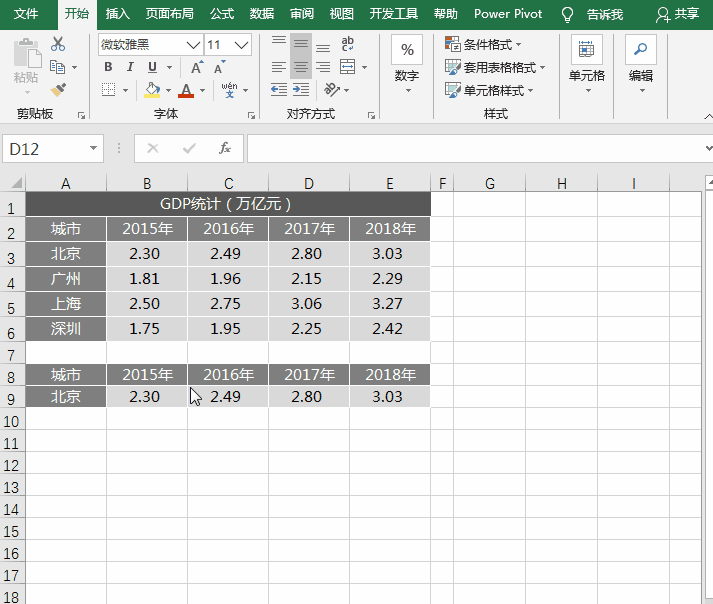The height and width of the screenshot is (604, 713).
Task: Toggle Underline formatting
Action: tap(152, 67)
